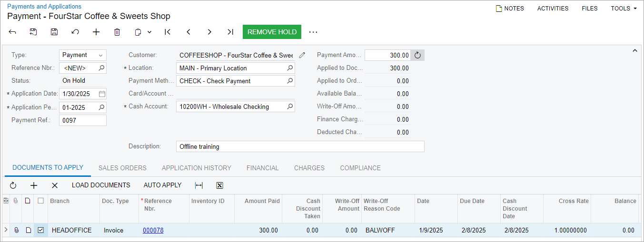Add a new payment record with plus icon
Screen dimensions: 644x242
point(96,32)
